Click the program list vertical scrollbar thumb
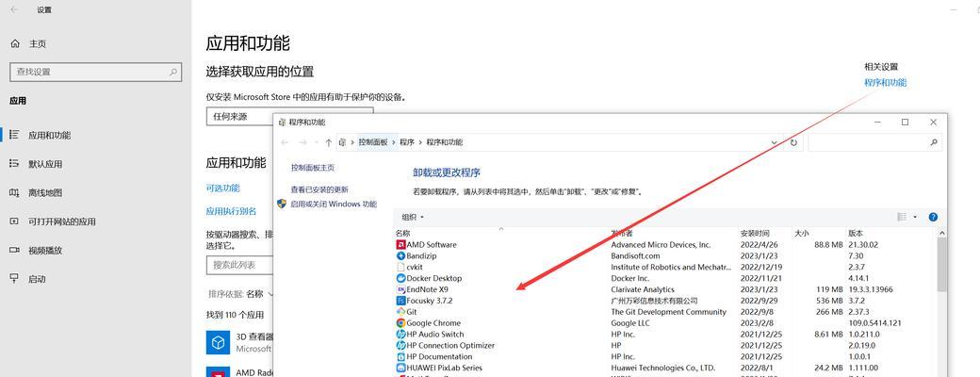Screen dimensions: 980x377 (942, 265)
